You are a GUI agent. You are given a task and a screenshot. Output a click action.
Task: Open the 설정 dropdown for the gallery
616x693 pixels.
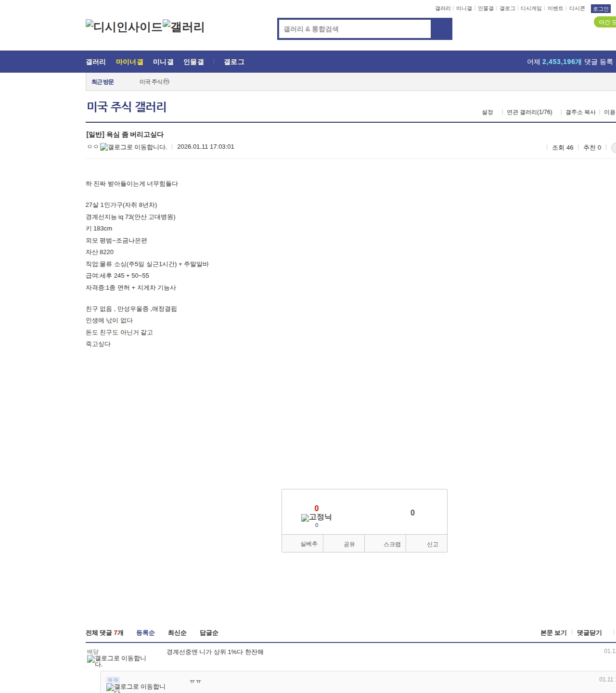coord(487,112)
